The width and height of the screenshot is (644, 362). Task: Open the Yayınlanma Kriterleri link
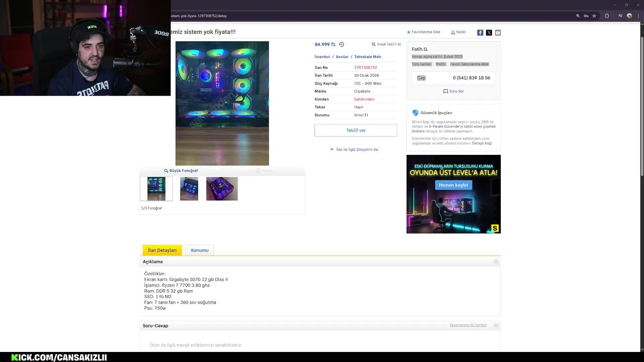[x=468, y=325]
